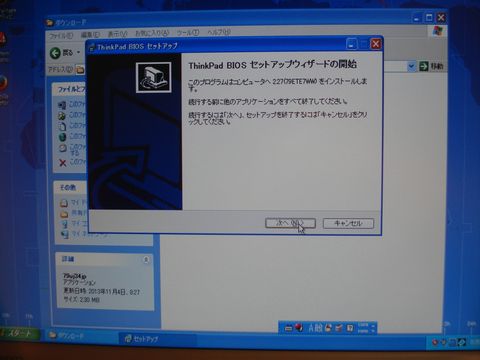This screenshot has width=480, height=360.
Task: Click the red system tray icon on taskbar
Action: point(435,342)
